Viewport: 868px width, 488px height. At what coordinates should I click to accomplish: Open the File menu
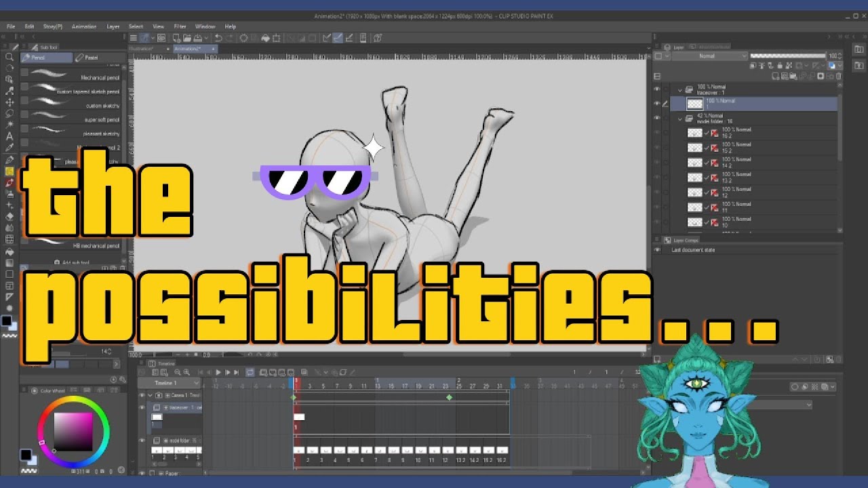11,26
